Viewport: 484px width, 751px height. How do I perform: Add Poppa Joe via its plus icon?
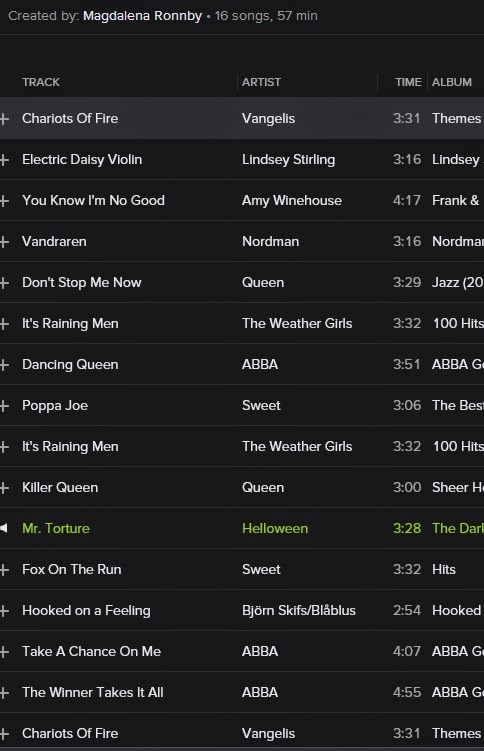coord(4,406)
